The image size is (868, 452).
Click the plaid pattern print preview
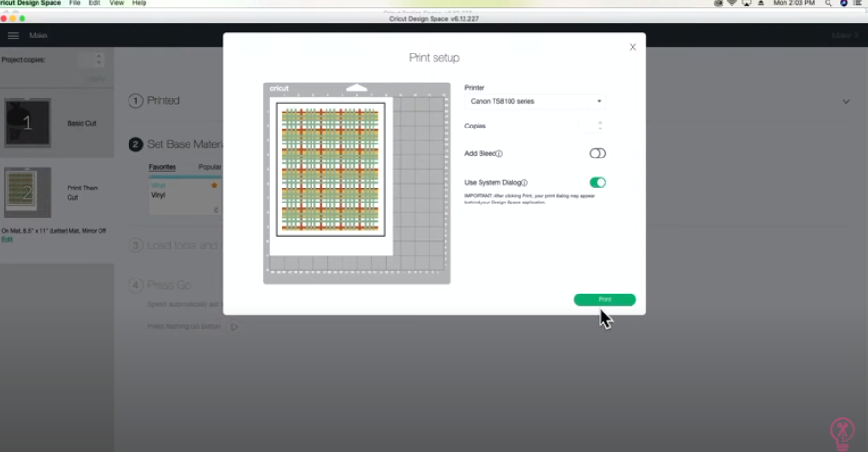pyautogui.click(x=330, y=170)
